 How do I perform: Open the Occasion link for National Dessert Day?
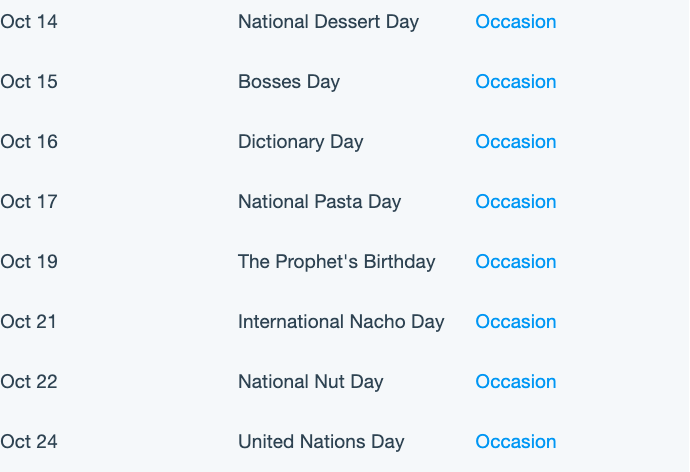click(516, 22)
